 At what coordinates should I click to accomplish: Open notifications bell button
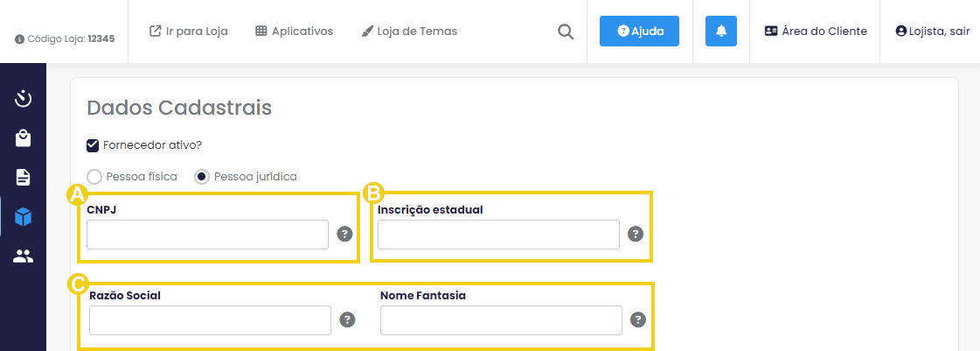click(x=721, y=32)
